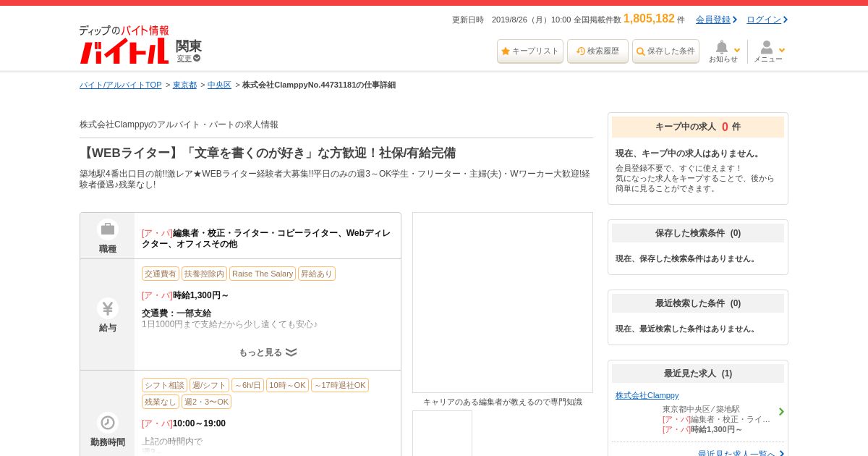Screen dimensions: 868x456
Task: Open the メニュー user menu
Action: pyautogui.click(x=768, y=51)
